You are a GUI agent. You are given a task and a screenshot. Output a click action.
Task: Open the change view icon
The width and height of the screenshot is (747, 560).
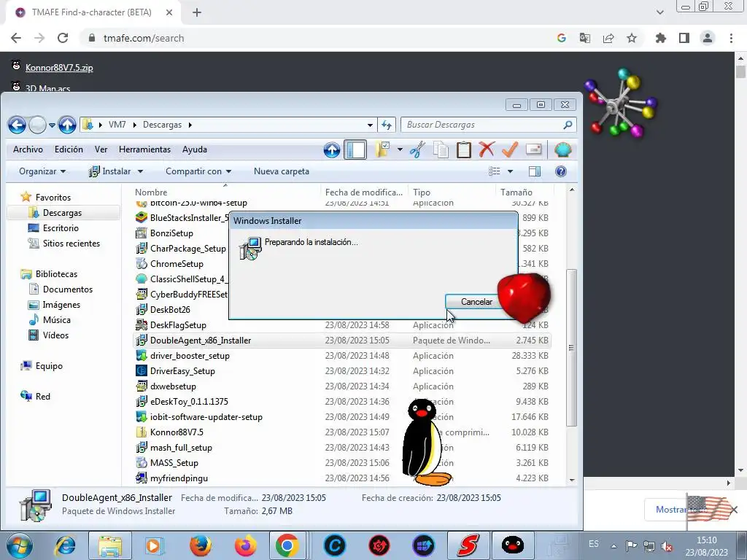pyautogui.click(x=495, y=171)
